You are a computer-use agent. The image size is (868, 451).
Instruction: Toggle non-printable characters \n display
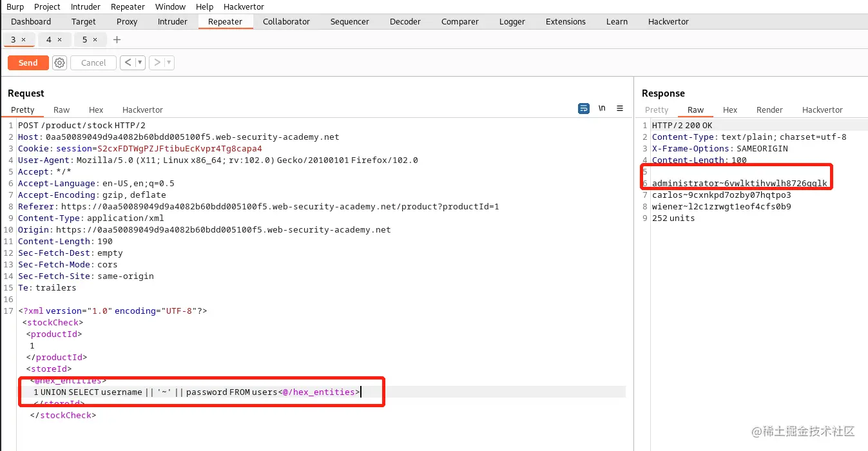[x=602, y=108]
